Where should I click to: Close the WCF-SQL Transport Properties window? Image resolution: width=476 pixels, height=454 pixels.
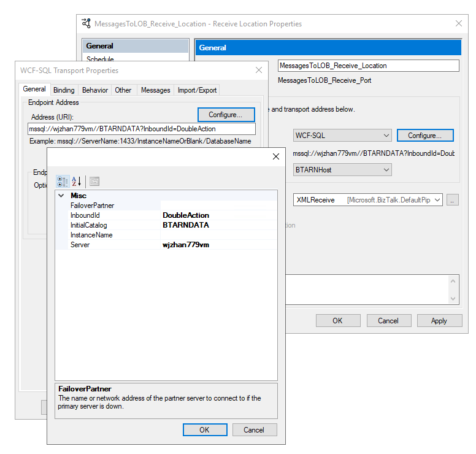[x=259, y=70]
